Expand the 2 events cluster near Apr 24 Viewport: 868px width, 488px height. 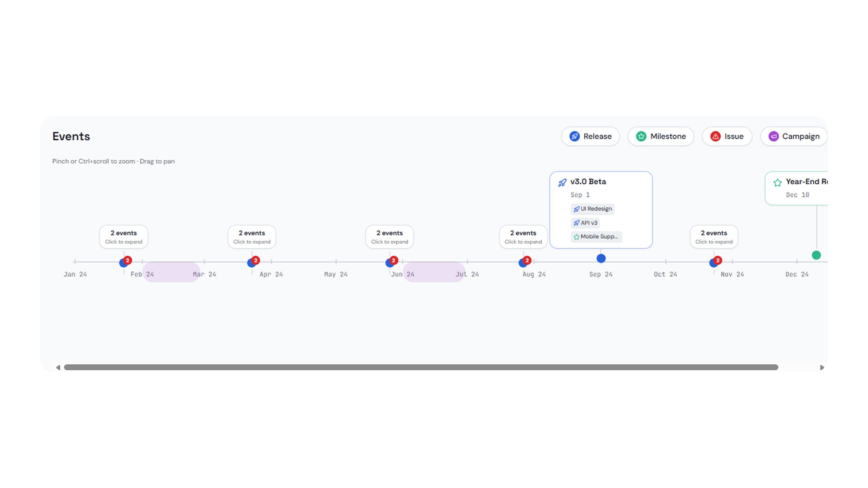point(252,237)
